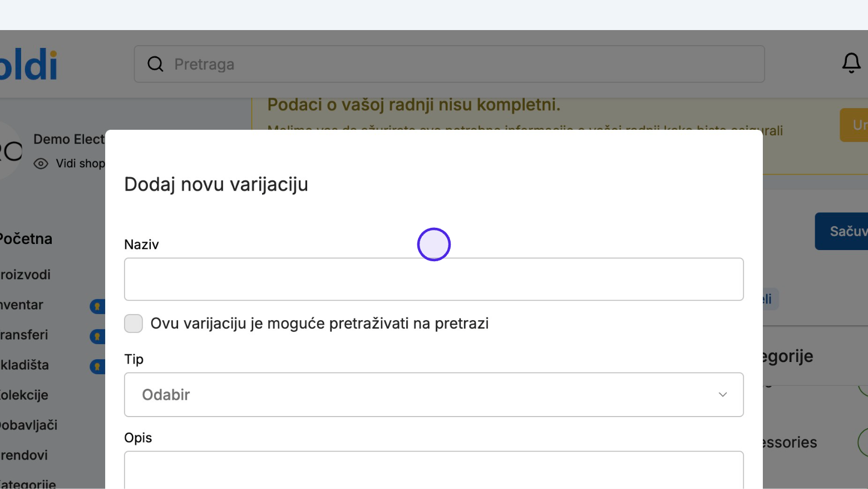Open Početna in the sidebar

26,239
